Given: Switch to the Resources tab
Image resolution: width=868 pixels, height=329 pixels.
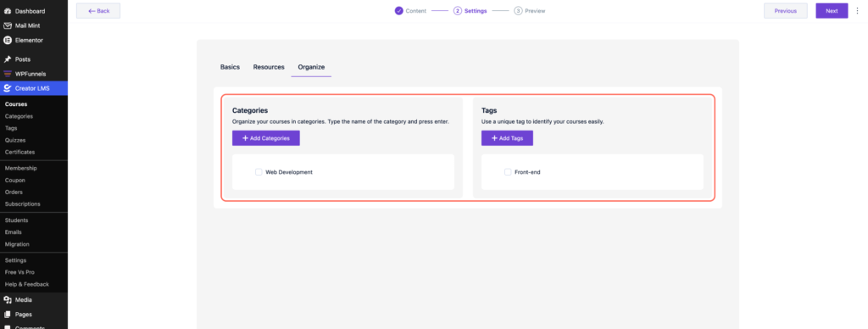Looking at the screenshot, I should [x=269, y=67].
